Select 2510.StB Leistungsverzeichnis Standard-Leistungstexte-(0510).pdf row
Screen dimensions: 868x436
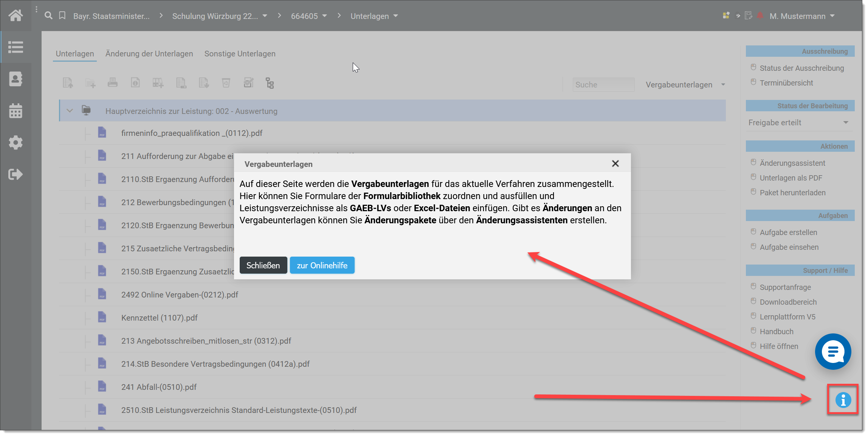pyautogui.click(x=392, y=410)
